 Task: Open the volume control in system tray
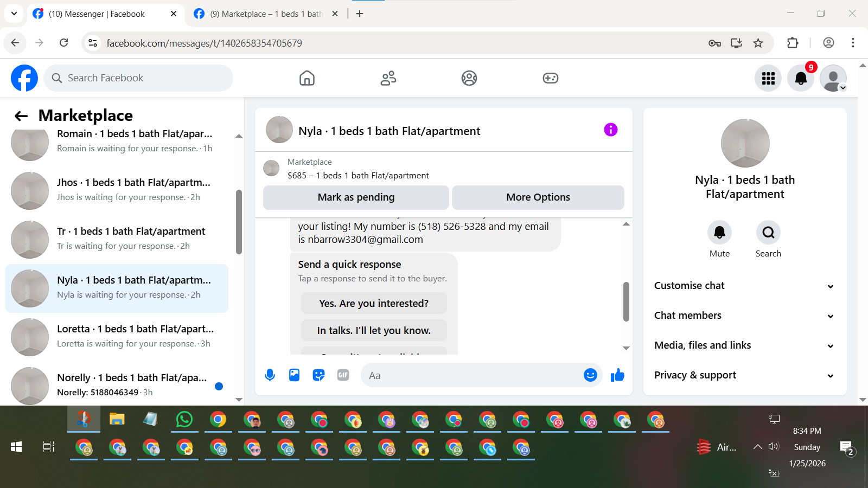[x=774, y=447]
